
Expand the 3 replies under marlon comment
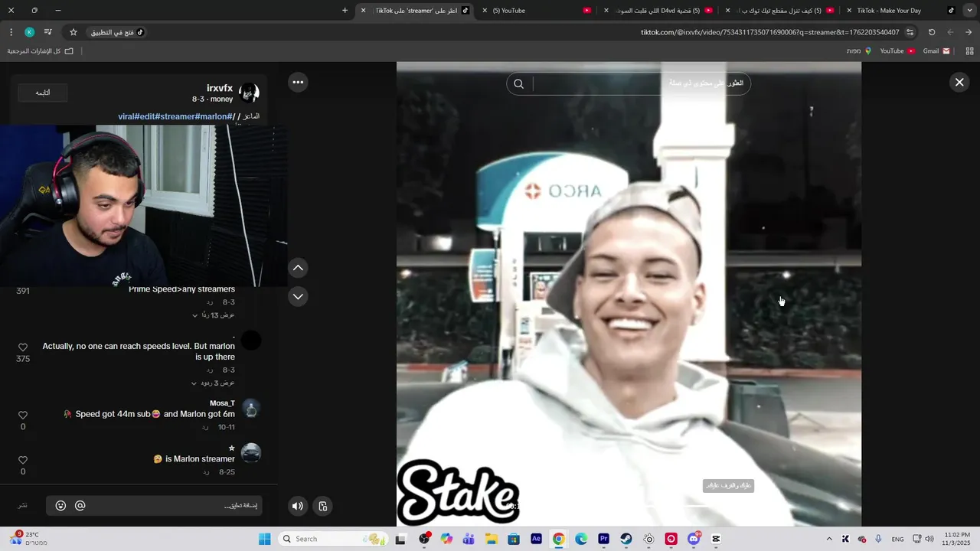point(213,383)
